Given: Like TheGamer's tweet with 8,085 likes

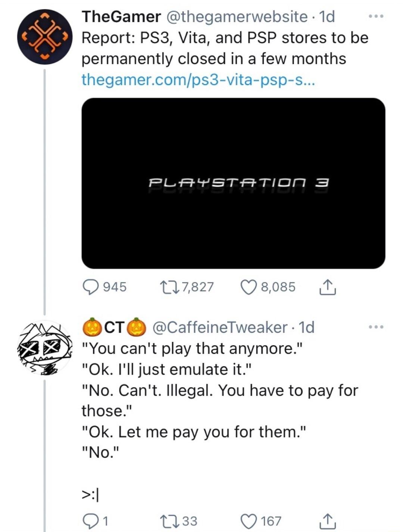Looking at the screenshot, I should point(249,287).
